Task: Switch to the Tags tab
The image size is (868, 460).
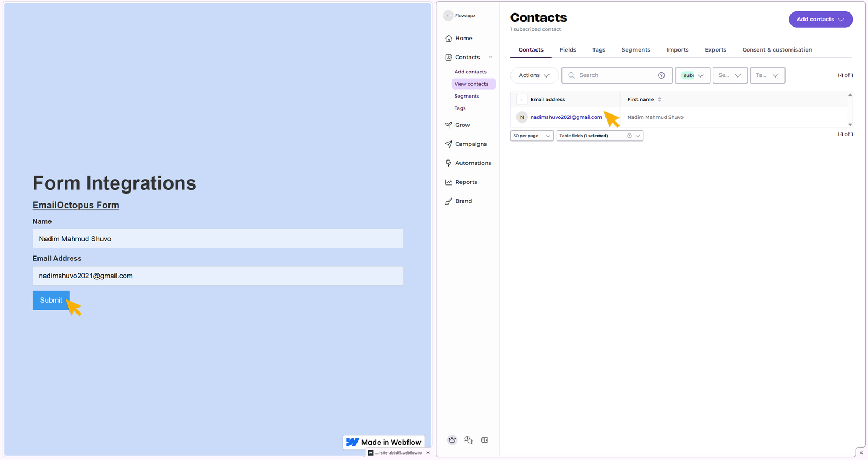Action: 599,50
